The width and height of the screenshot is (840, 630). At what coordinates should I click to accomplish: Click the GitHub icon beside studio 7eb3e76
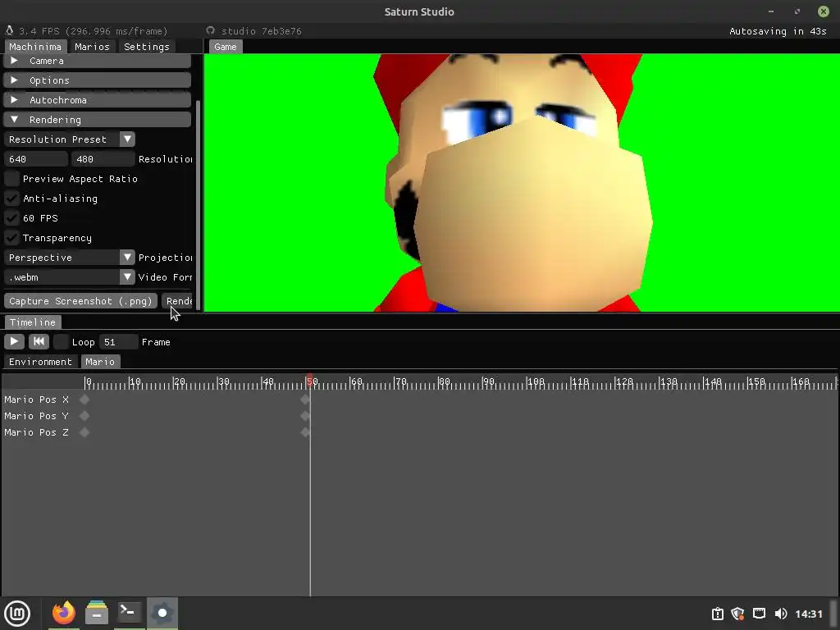(x=211, y=30)
